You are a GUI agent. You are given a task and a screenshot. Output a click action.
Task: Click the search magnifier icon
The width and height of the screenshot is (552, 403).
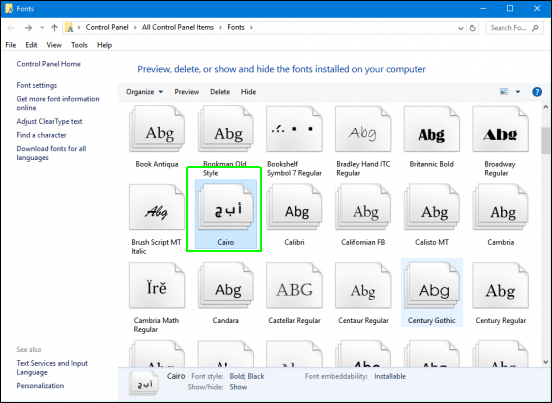click(x=535, y=28)
